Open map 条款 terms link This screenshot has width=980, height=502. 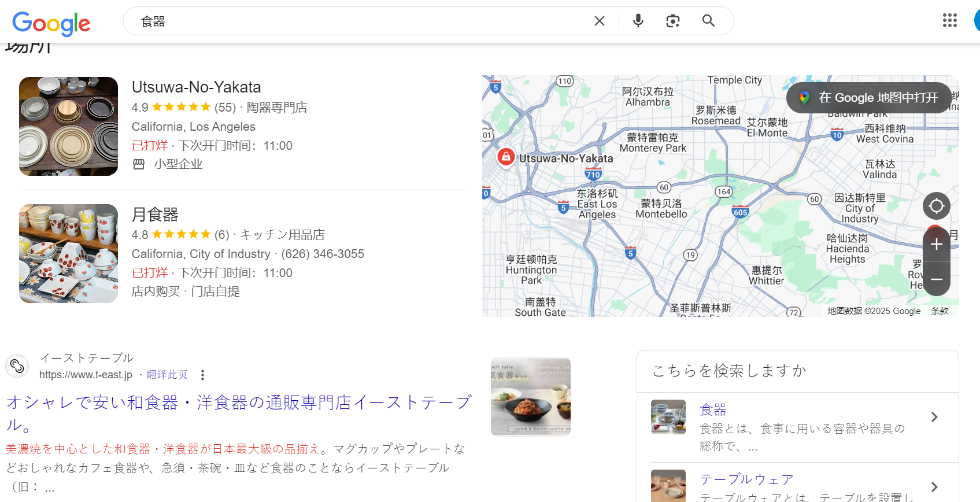point(940,311)
